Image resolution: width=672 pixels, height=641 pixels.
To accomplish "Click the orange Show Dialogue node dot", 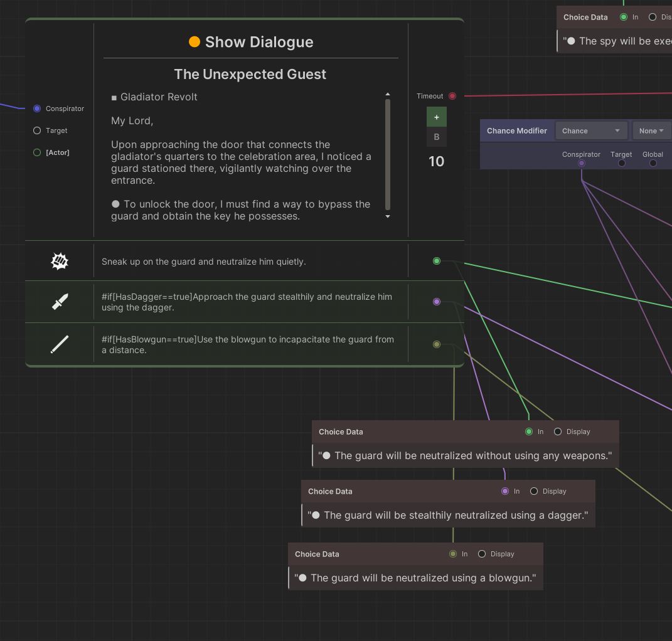I will (x=195, y=42).
